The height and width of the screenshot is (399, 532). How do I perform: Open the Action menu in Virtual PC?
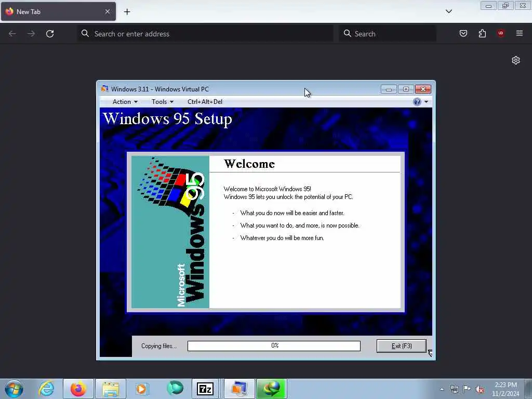click(x=125, y=102)
